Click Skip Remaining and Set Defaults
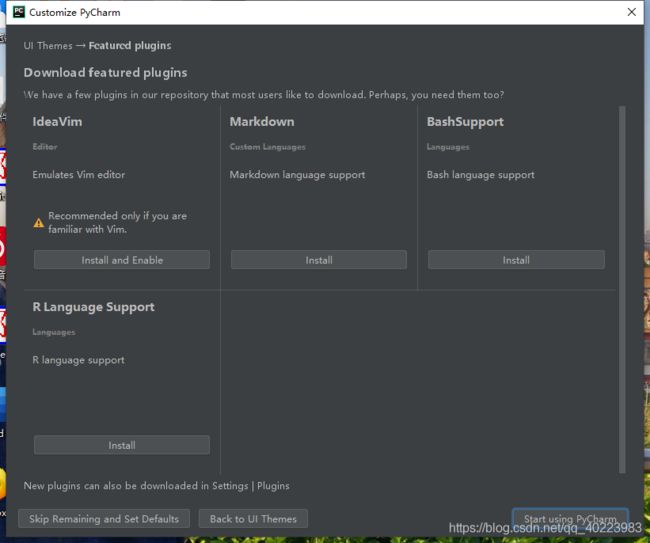 [x=104, y=519]
